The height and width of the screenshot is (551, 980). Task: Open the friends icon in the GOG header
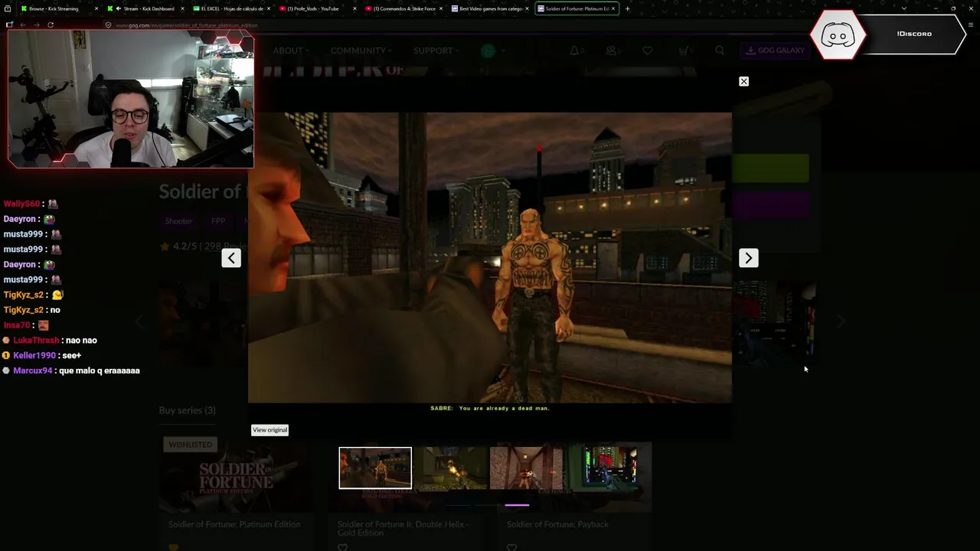612,51
